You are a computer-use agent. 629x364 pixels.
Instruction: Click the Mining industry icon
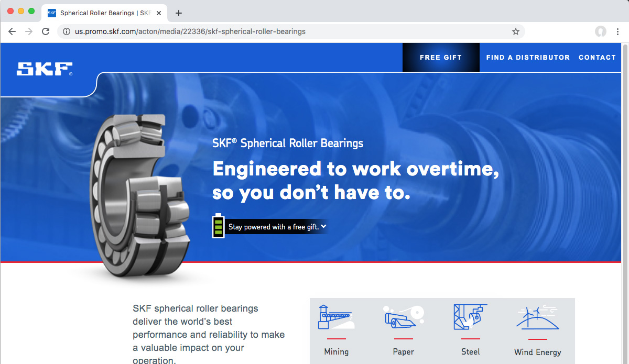[336, 317]
